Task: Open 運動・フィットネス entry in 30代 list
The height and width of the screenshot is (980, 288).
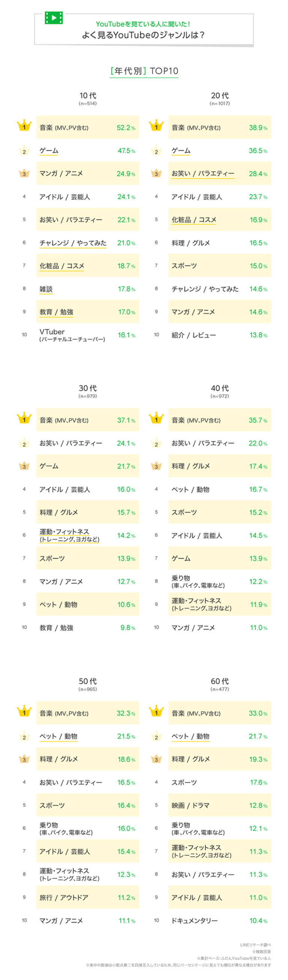Action: 69,535
